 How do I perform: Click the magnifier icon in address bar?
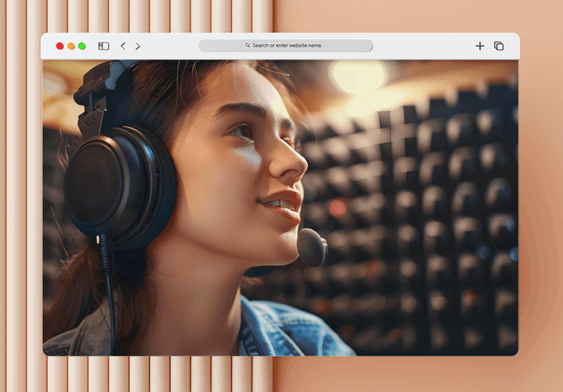(248, 46)
